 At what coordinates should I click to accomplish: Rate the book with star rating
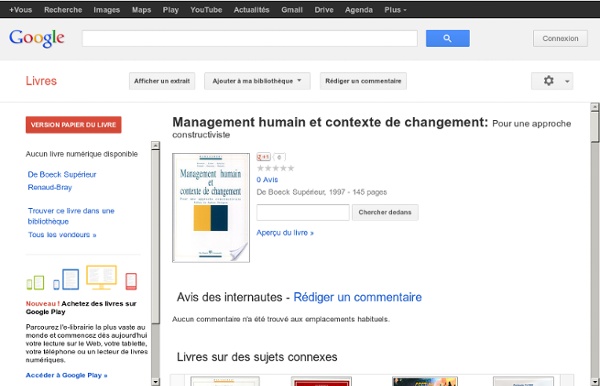pos(275,168)
